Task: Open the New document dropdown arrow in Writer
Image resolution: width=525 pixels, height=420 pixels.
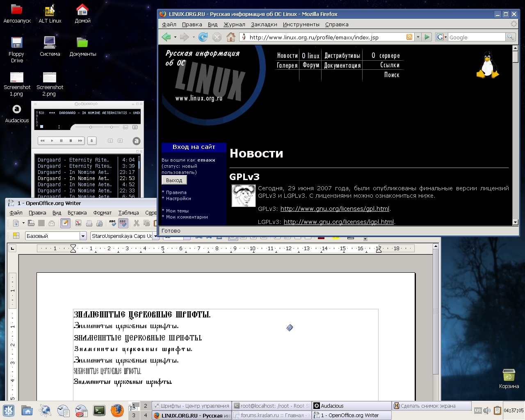Action: pyautogui.click(x=23, y=223)
